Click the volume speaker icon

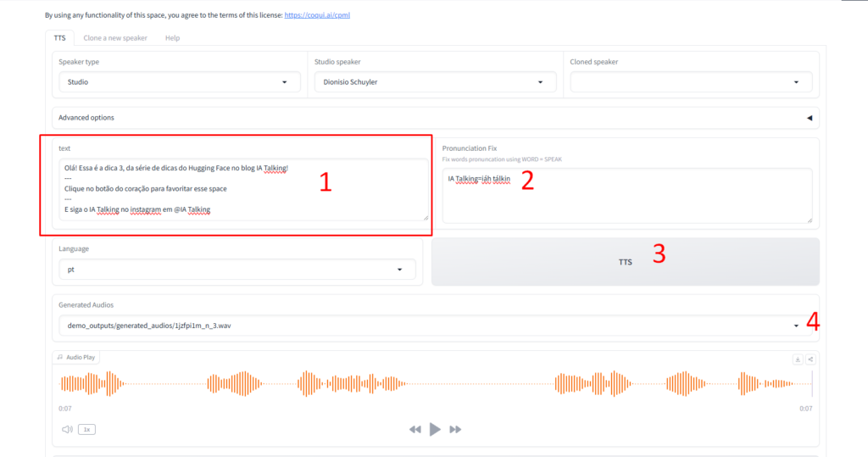67,430
